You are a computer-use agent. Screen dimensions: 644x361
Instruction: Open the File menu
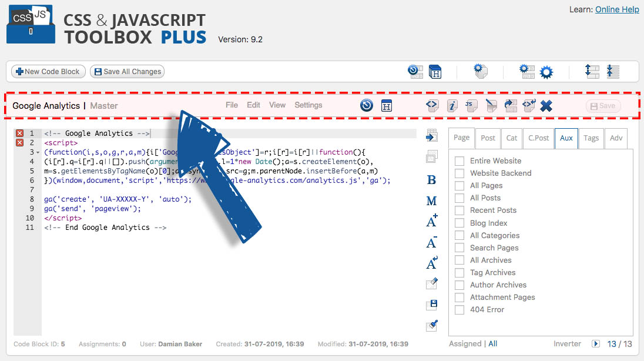click(232, 105)
